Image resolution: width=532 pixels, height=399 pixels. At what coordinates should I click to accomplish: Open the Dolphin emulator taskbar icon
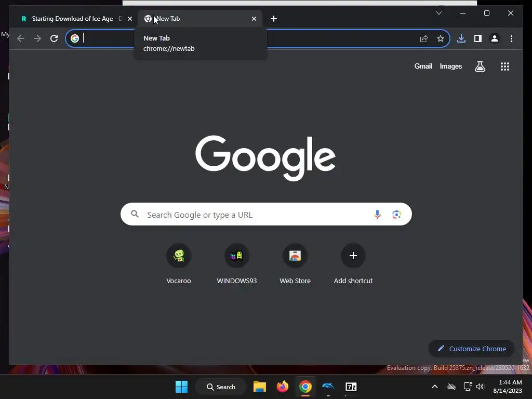(x=328, y=387)
